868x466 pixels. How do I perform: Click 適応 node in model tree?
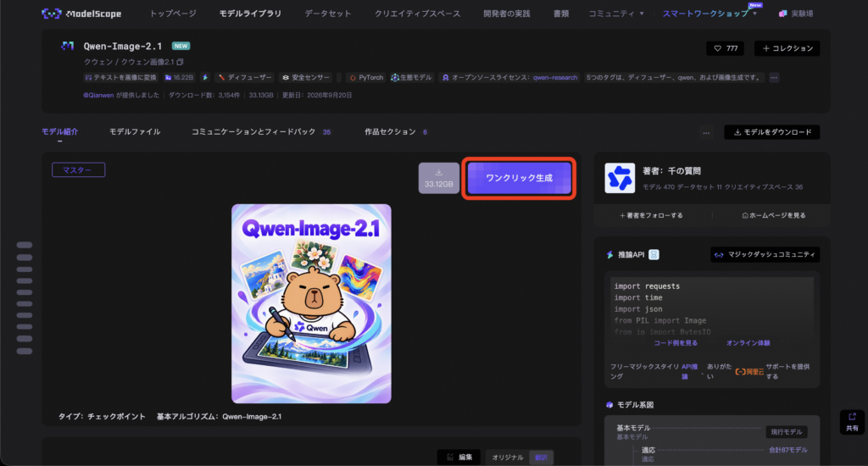(648, 450)
